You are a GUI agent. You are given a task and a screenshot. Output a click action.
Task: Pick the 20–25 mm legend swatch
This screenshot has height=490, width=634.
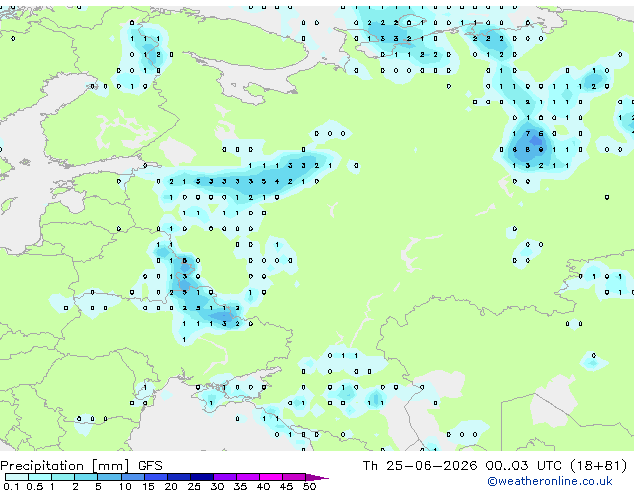[178, 477]
